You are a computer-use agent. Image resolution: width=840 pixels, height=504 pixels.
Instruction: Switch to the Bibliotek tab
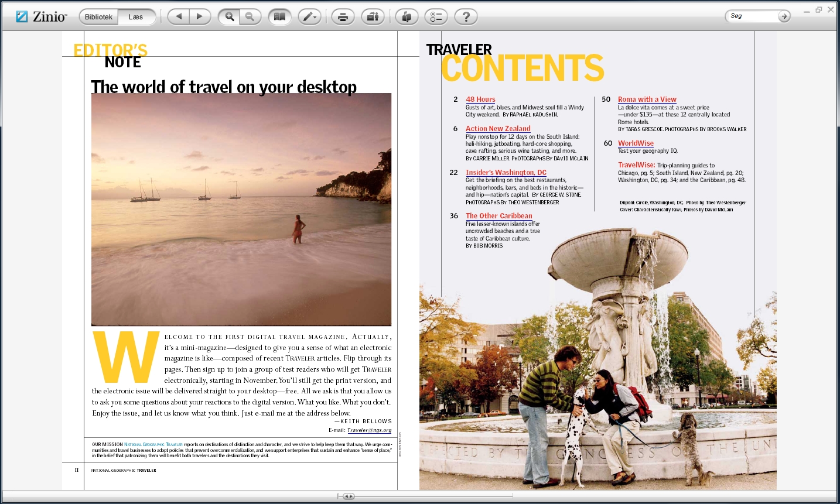click(x=98, y=17)
